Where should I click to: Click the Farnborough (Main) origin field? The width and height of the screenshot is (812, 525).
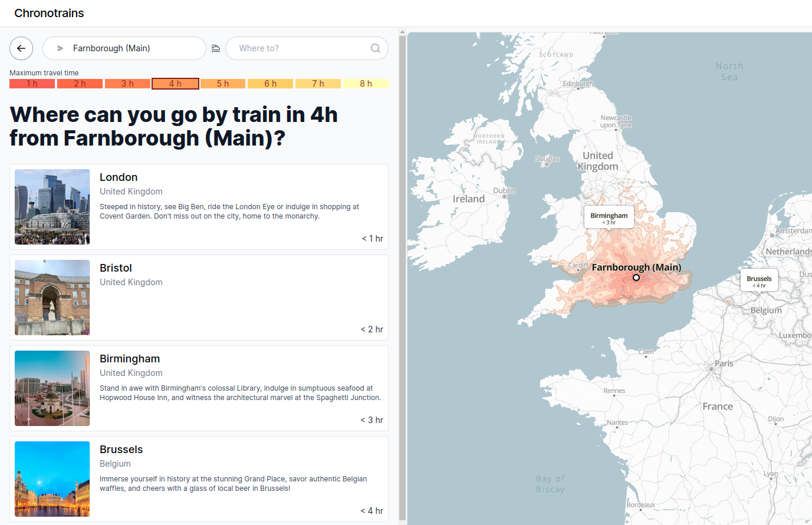click(x=124, y=48)
